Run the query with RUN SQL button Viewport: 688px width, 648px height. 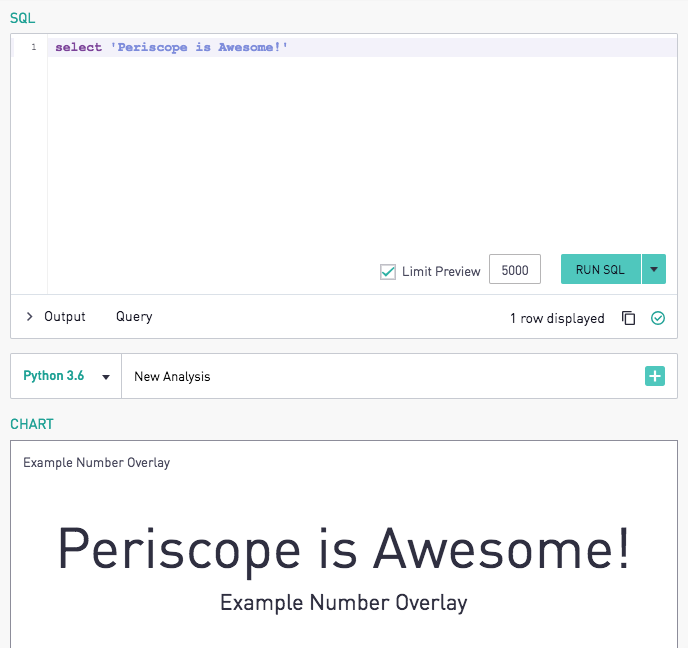(x=601, y=269)
